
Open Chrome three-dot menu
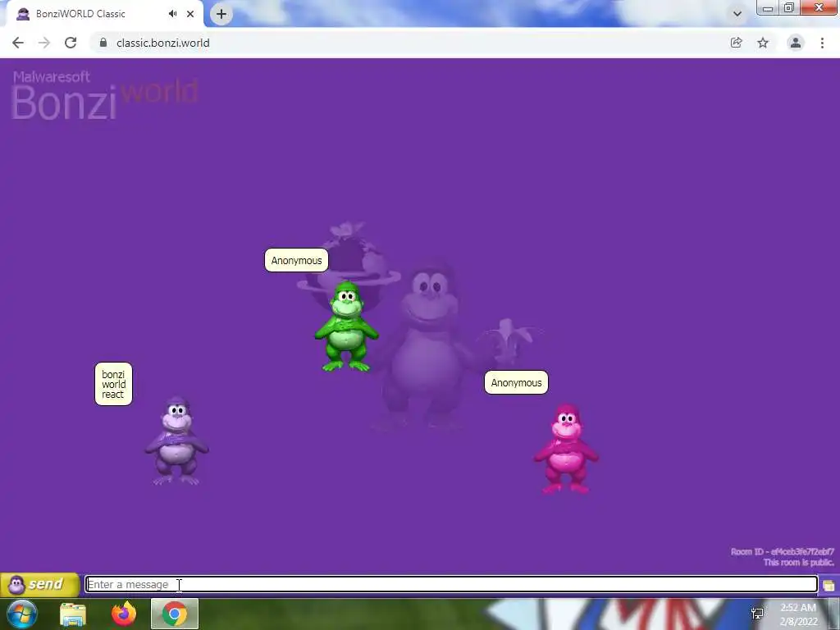(822, 43)
